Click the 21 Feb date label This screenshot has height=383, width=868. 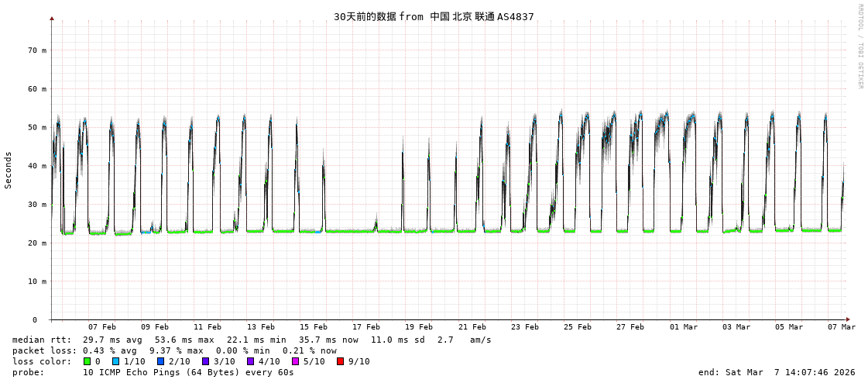[x=472, y=327]
